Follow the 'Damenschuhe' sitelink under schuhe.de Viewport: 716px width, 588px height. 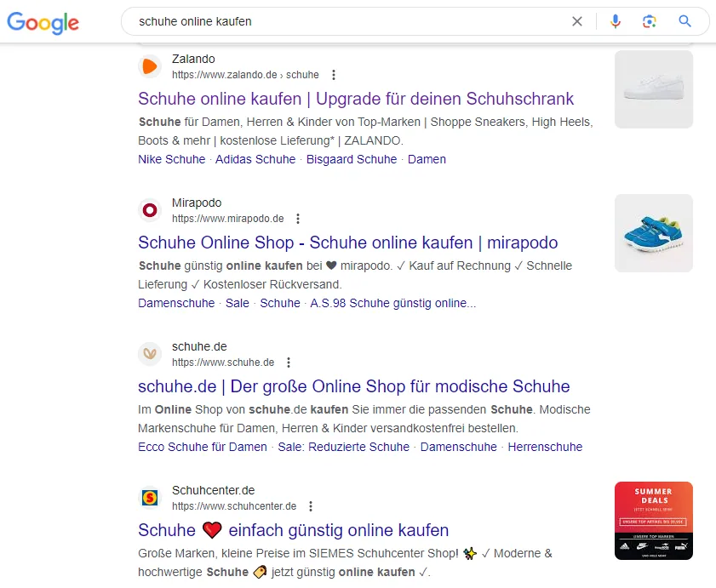coord(458,447)
